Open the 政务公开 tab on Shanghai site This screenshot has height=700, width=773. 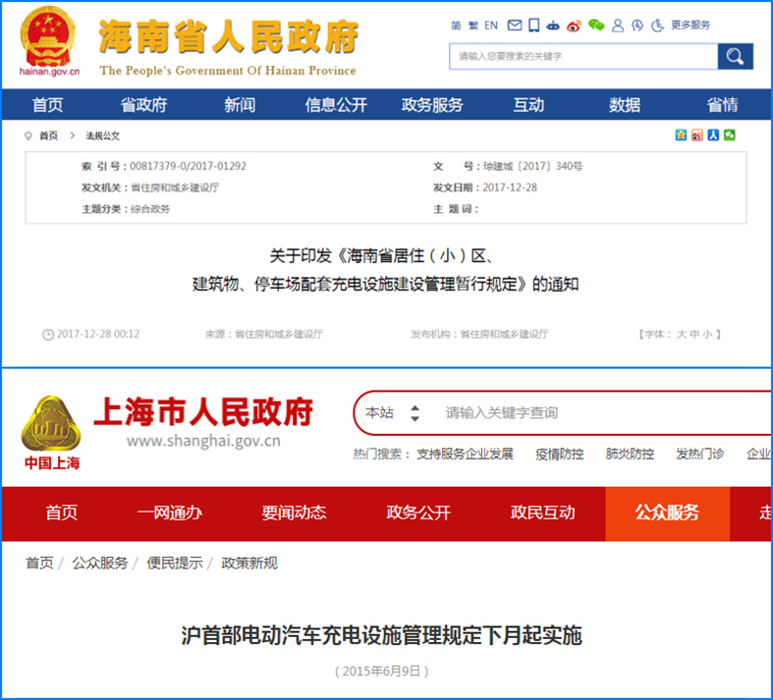[x=418, y=512]
